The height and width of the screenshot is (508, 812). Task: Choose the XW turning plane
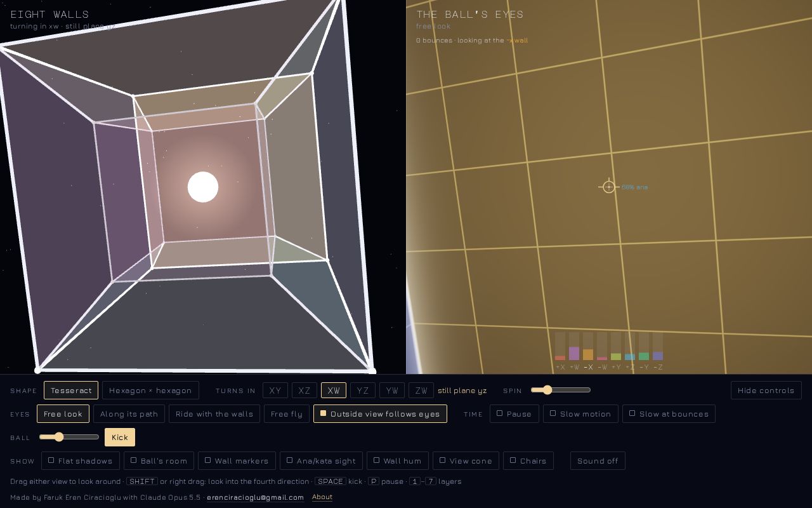click(x=334, y=391)
